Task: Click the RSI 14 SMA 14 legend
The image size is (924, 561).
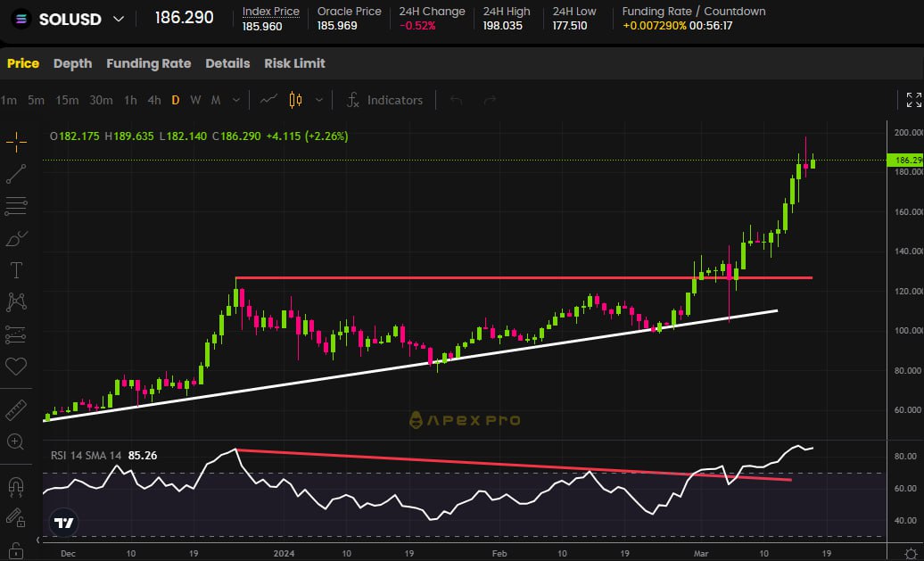Action: coord(86,456)
